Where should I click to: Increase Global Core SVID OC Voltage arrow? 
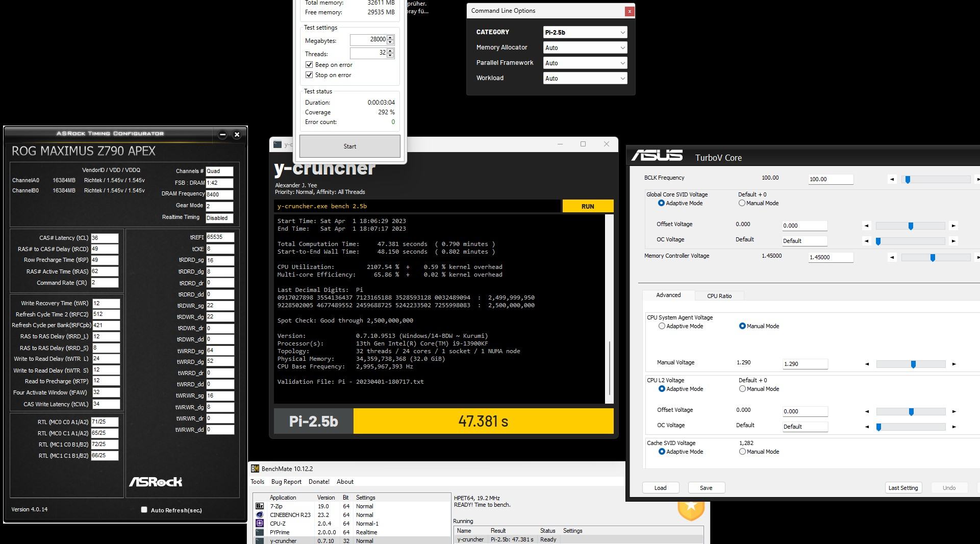(953, 241)
